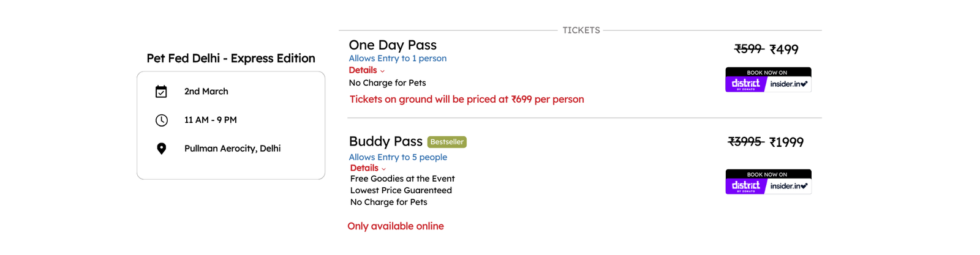The height and width of the screenshot is (255, 980).
Task: Click 'Allows Entry to 1 person' link
Action: (398, 59)
